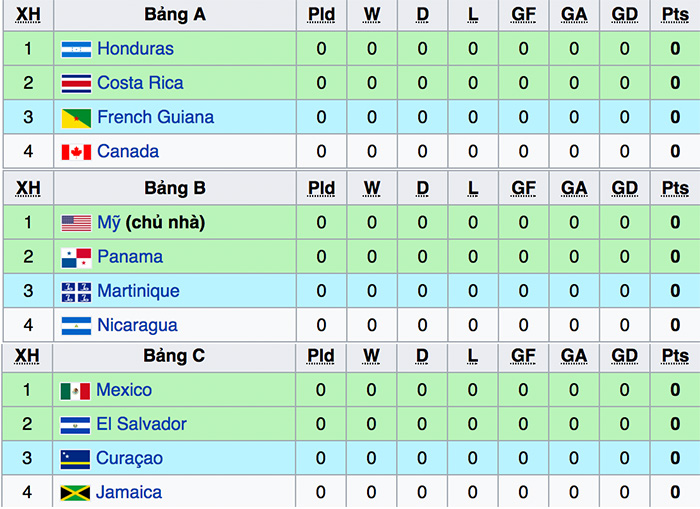The height and width of the screenshot is (509, 700).
Task: Click the Canada flag icon
Action: [x=76, y=152]
